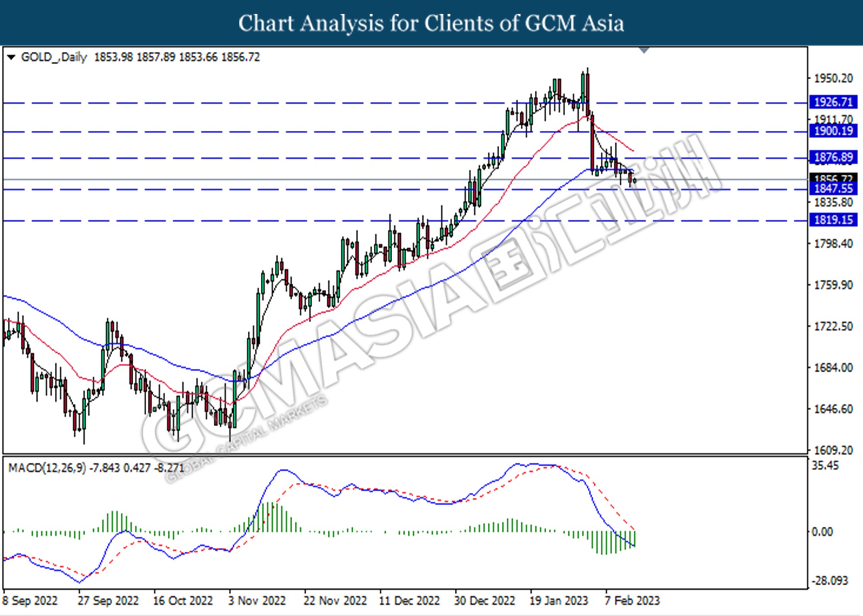Click the GOLD_,Daily dropdown triangle

tap(11, 57)
